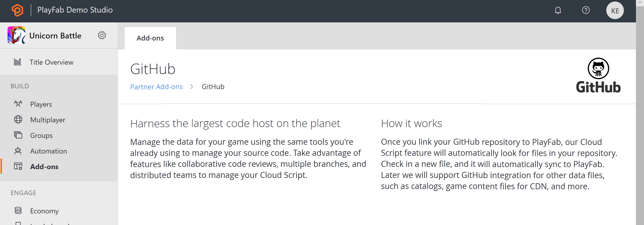Open the help question mark icon
Viewport: 644px width, 225px height.
tap(586, 10)
